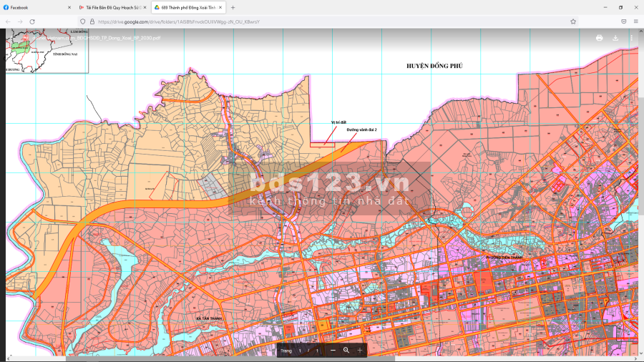
Task: Zoom out with the minus button
Action: (333, 350)
